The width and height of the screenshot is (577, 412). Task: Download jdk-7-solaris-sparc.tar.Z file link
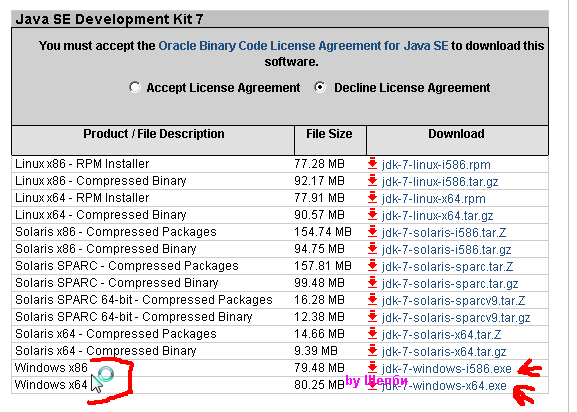click(x=447, y=267)
